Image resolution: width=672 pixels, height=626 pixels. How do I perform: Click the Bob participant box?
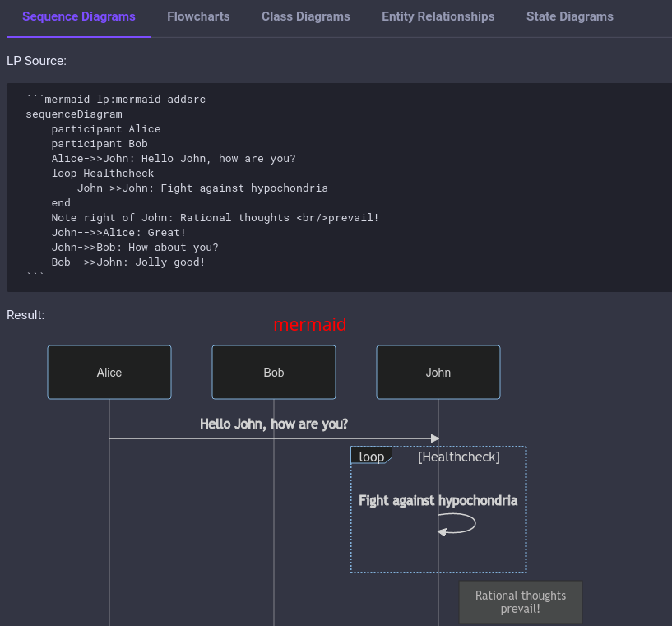point(274,373)
